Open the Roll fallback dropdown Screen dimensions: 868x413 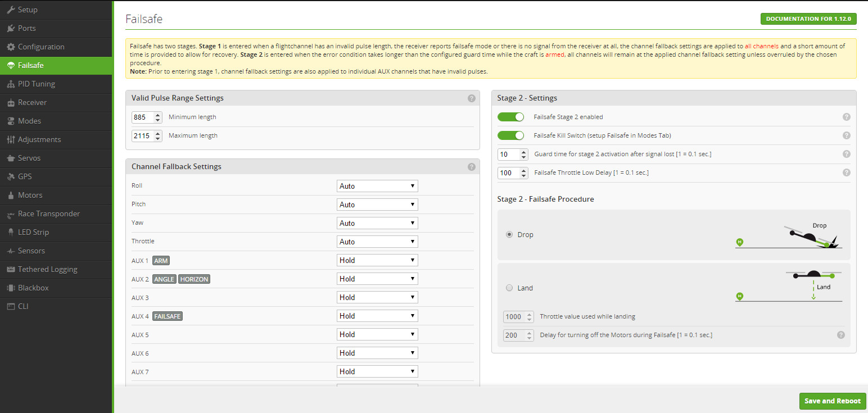377,186
